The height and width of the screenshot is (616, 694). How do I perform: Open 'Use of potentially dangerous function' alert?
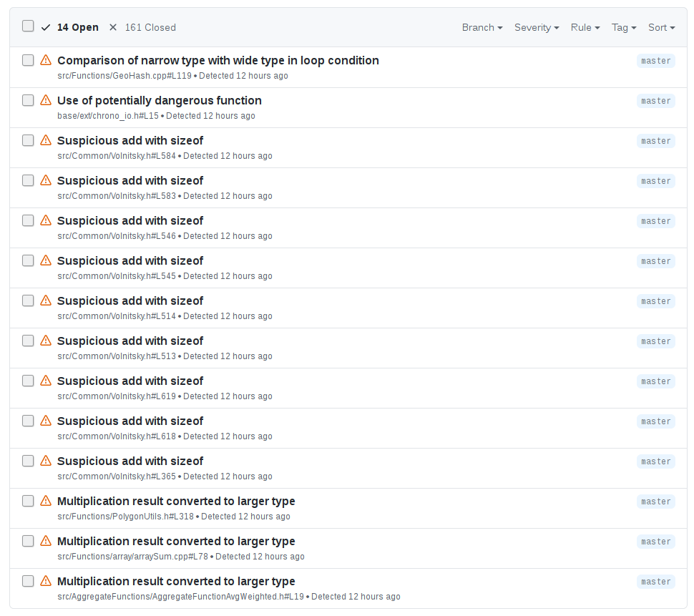pyautogui.click(x=160, y=101)
